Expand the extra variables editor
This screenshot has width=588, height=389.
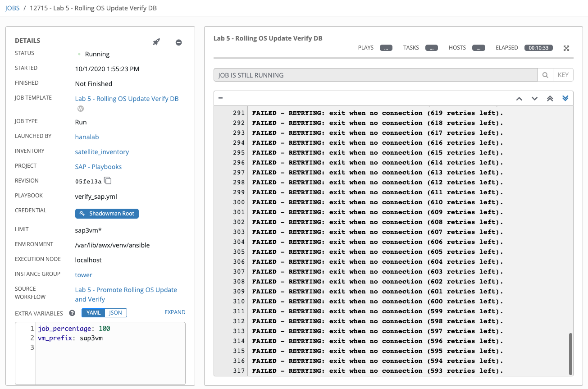(x=175, y=312)
